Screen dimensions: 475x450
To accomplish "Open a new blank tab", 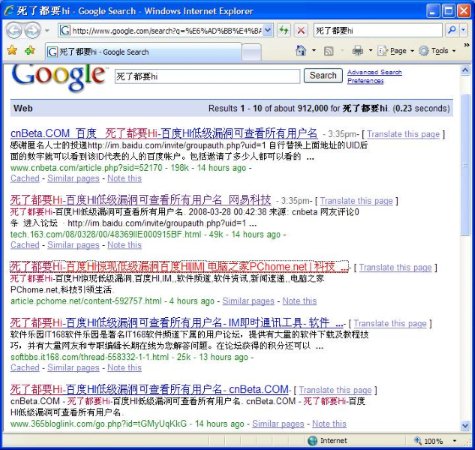I will [x=251, y=52].
